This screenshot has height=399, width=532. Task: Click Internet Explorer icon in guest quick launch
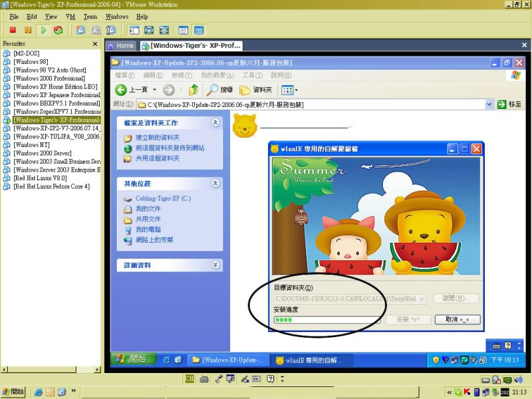(166, 360)
